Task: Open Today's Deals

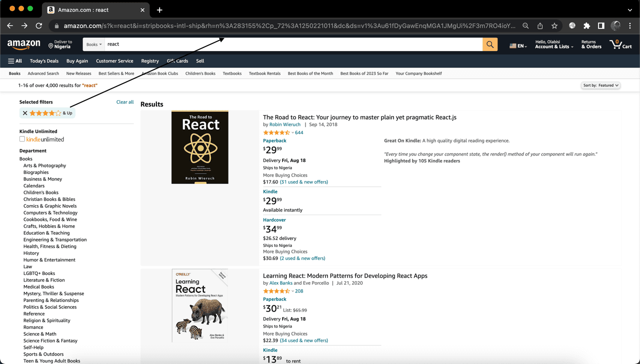Action: pos(44,61)
